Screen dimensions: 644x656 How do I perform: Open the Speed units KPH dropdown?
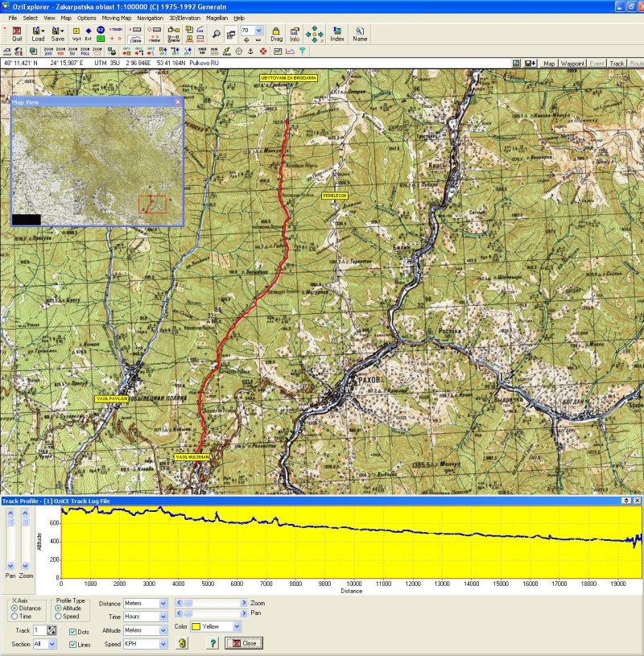click(163, 643)
